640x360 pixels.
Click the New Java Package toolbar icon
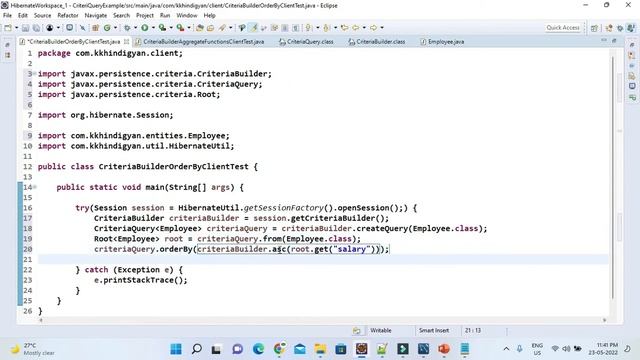[96, 28]
